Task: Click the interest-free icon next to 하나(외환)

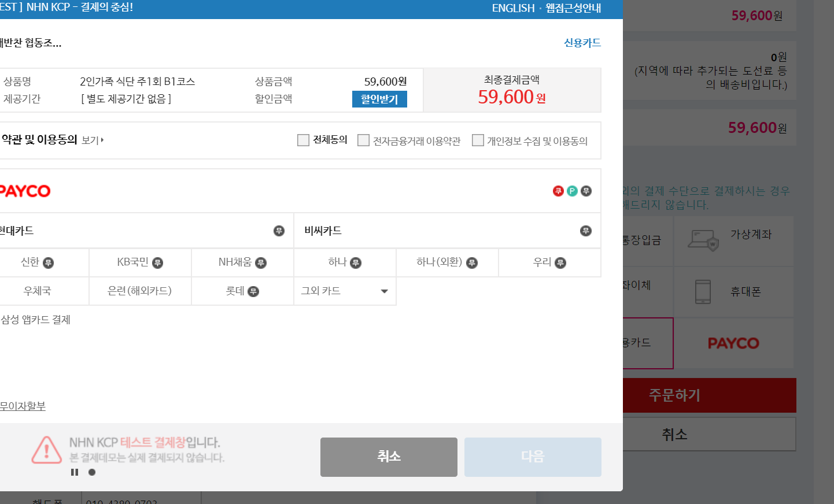Action: tap(472, 263)
